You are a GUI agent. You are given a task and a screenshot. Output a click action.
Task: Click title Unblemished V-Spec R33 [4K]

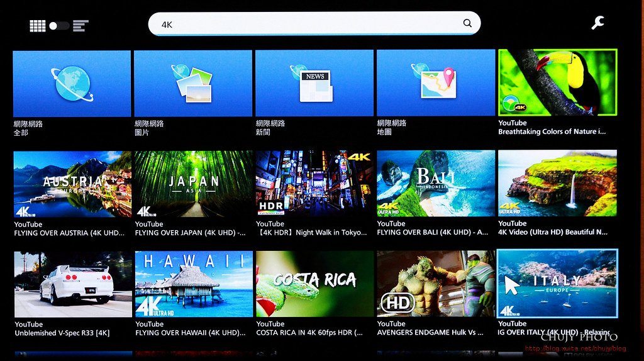click(x=62, y=333)
